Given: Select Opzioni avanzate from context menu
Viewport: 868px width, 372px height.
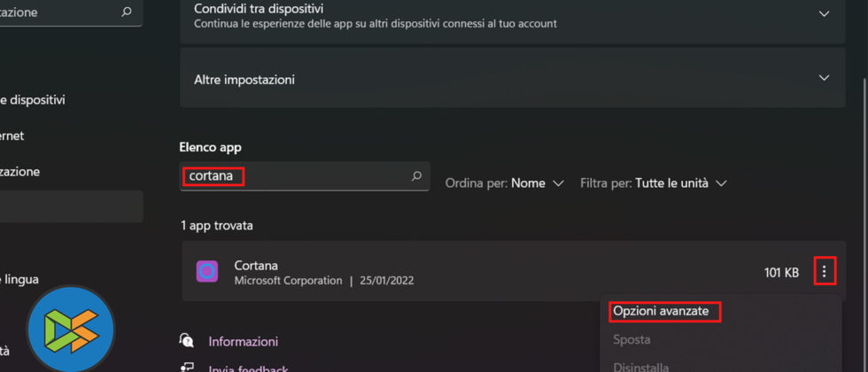Looking at the screenshot, I should tap(661, 311).
